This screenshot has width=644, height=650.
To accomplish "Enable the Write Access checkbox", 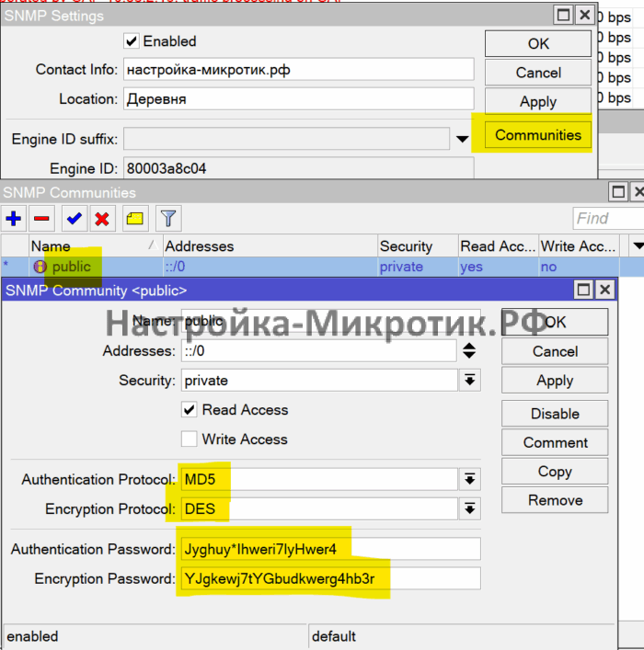I will 190,439.
